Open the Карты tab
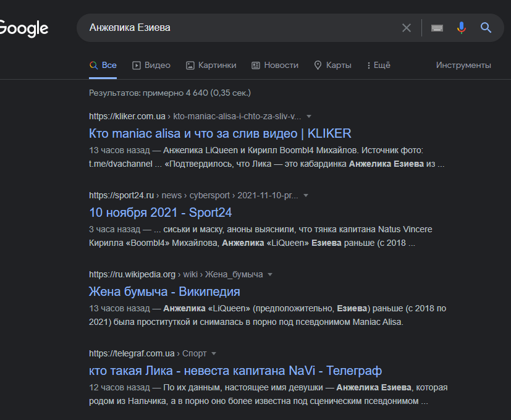The image size is (511, 420). pos(332,65)
